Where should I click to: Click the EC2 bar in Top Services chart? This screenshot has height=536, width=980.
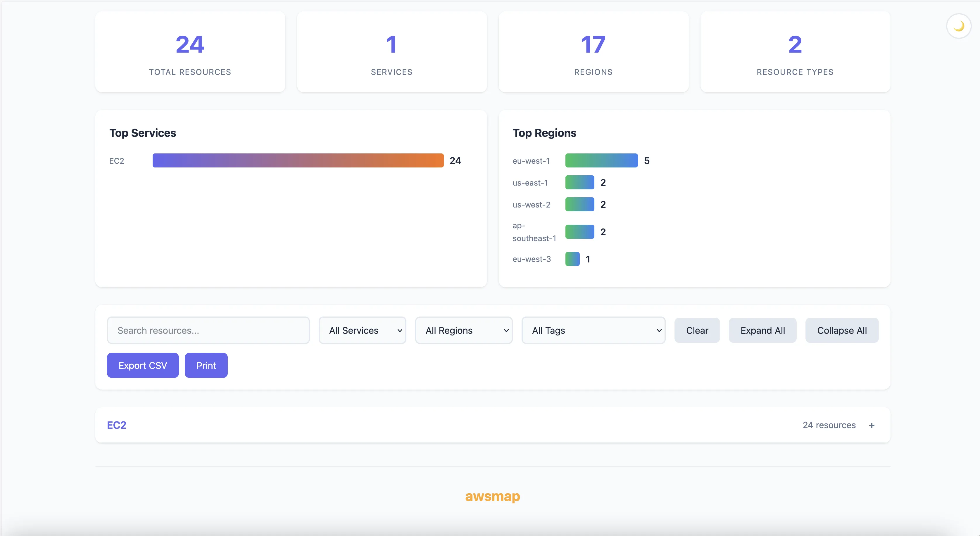(298, 160)
